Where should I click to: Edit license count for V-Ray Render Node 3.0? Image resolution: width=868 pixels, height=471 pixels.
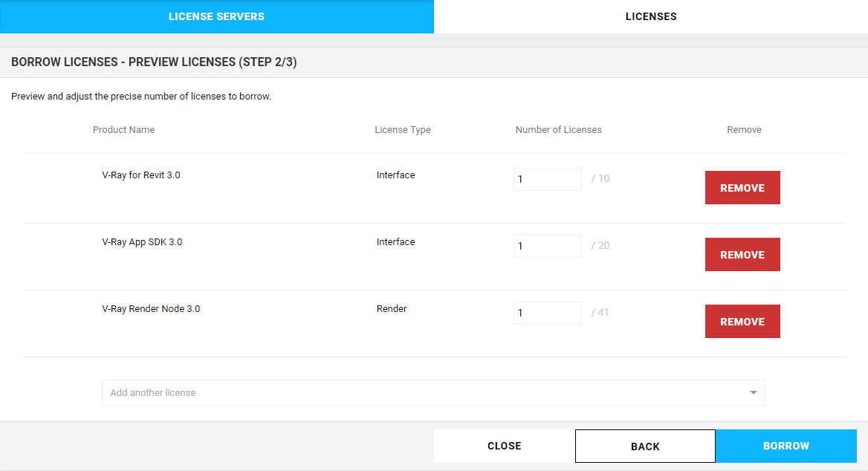547,314
